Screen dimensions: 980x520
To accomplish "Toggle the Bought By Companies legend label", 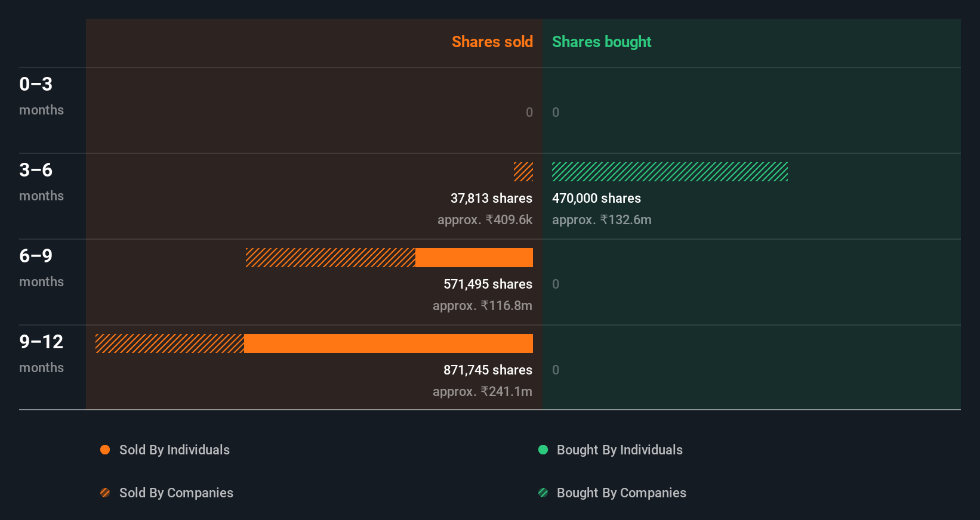I will (x=621, y=493).
